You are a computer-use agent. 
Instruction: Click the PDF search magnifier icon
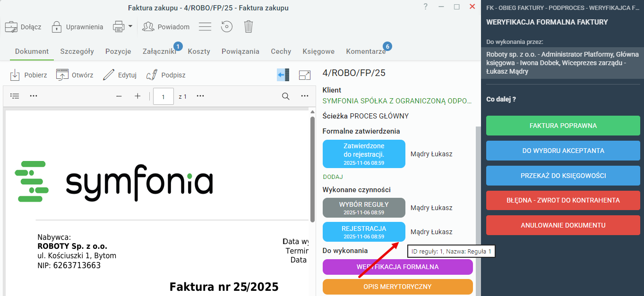click(286, 96)
